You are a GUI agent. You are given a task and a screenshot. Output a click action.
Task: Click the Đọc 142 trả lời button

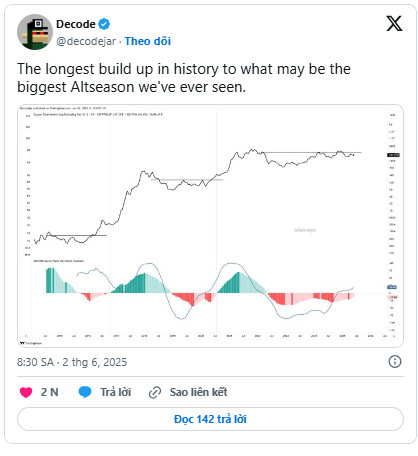210,419
